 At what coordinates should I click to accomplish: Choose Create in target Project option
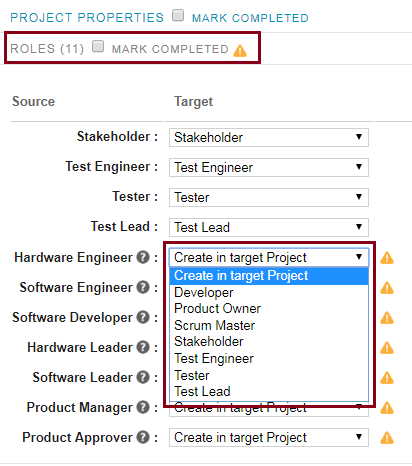point(269,276)
